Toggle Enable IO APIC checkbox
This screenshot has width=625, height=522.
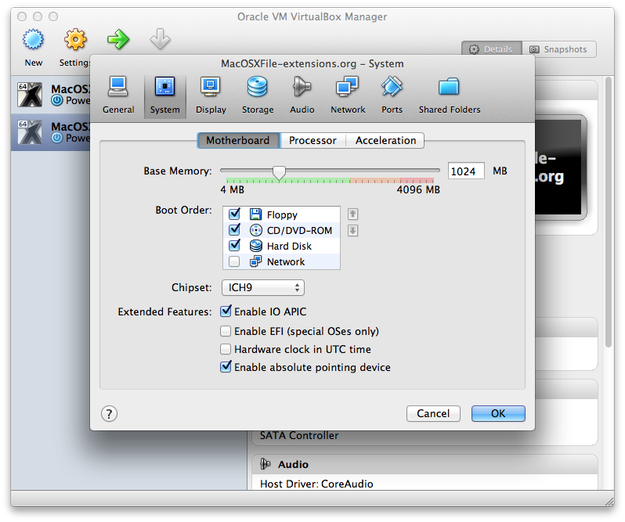[x=226, y=311]
